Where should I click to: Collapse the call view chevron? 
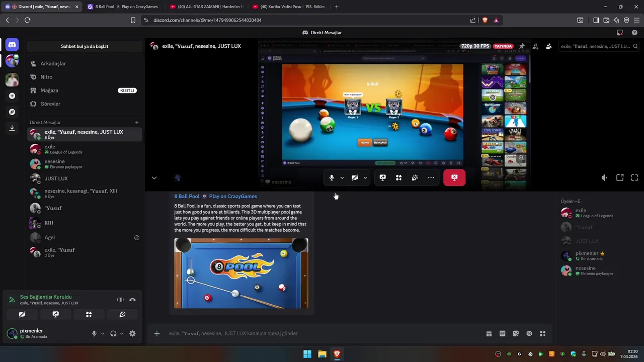pos(154,177)
